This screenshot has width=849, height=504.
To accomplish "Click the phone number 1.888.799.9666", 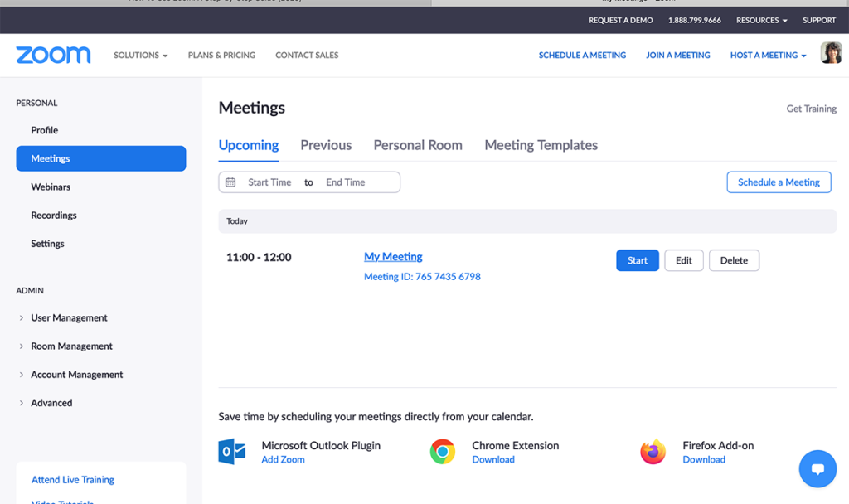I will [x=694, y=20].
